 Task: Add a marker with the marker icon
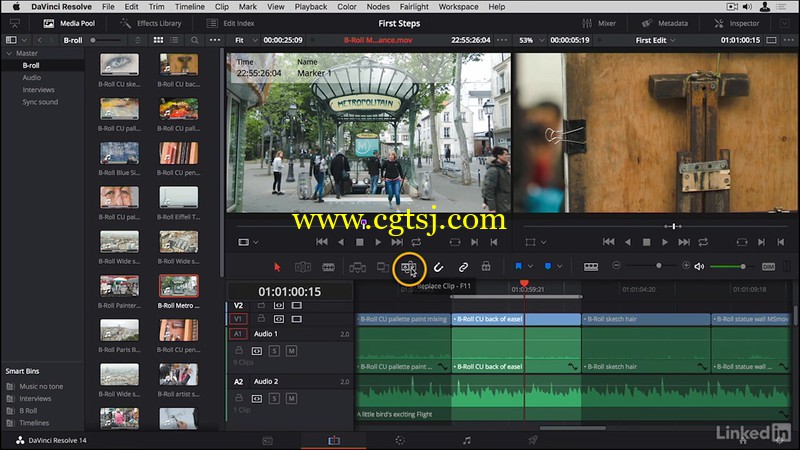click(548, 266)
